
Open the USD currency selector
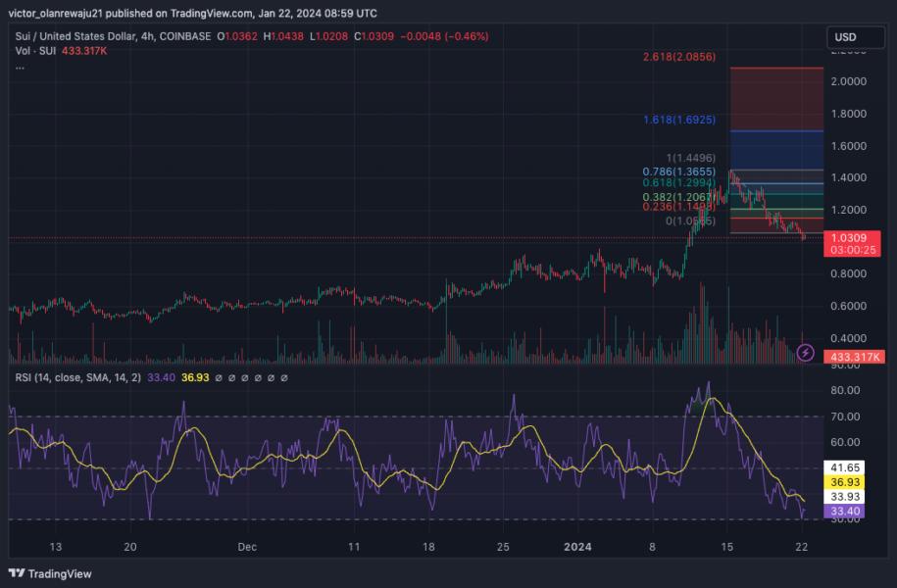click(855, 37)
